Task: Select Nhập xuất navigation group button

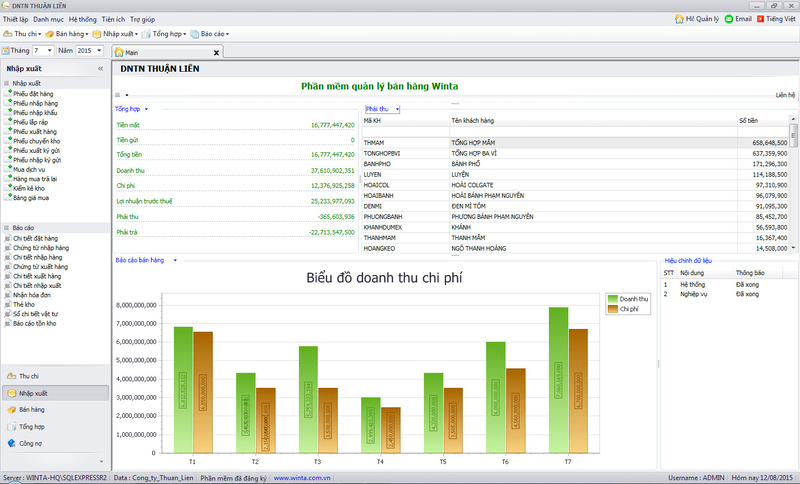Action: 55,393
